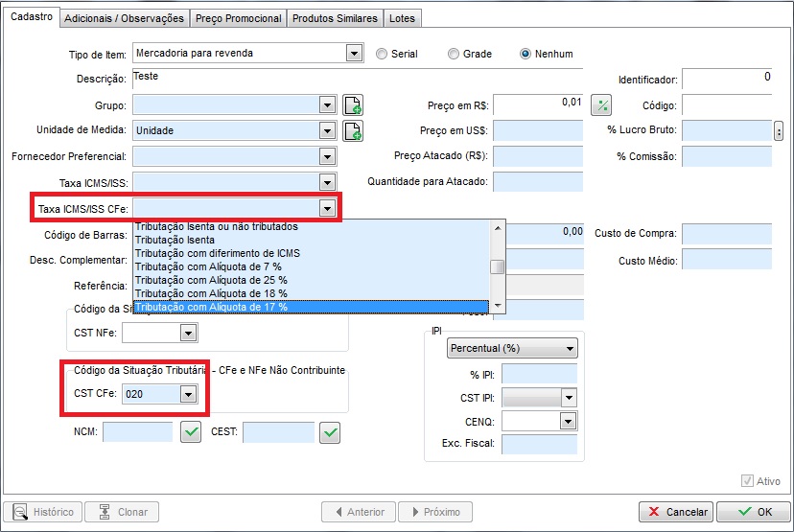Screen dimensions: 794x532
Task: Open the CST CFe dropdown
Action: click(x=188, y=393)
